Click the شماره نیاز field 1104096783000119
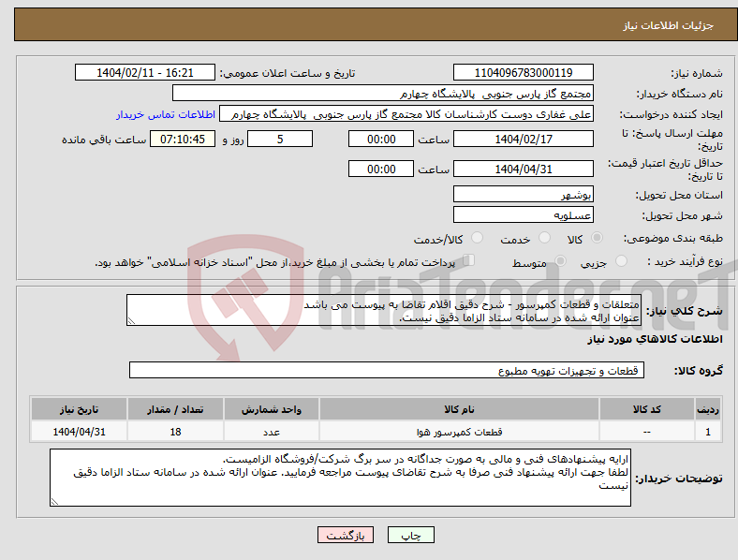Screen dimensions: 738x560 coord(523,72)
